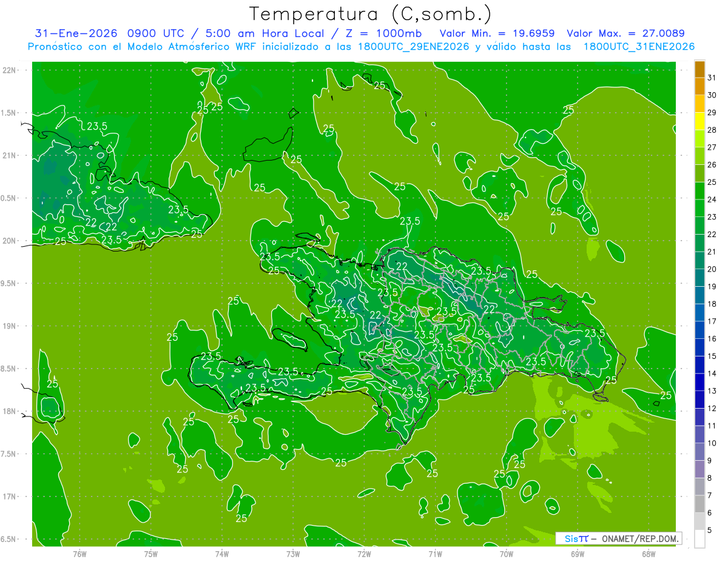Select the 'Z = 1000mb' level label
Image resolution: width=728 pixels, height=562 pixels.
point(383,33)
